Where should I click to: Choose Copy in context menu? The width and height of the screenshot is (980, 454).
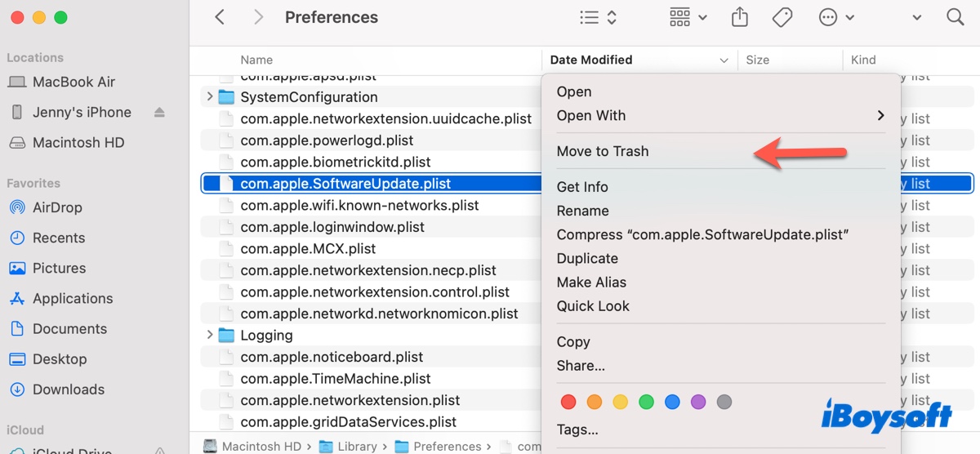point(573,341)
